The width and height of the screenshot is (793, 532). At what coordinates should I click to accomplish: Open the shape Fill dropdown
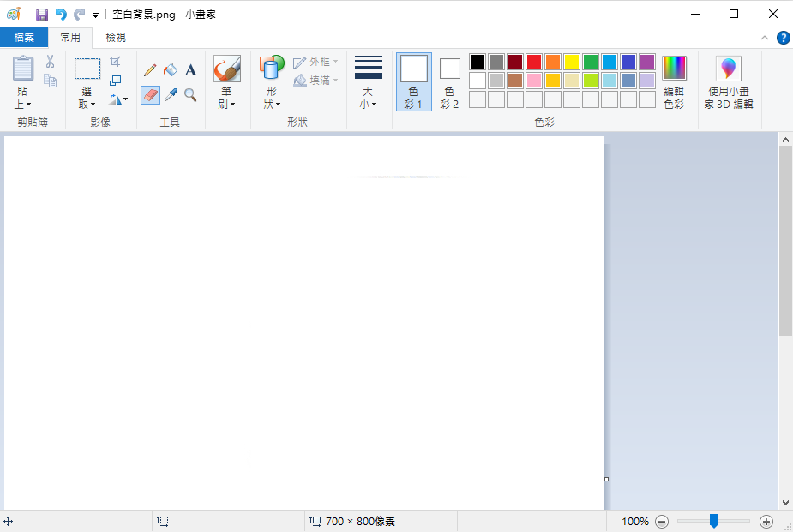pyautogui.click(x=315, y=81)
